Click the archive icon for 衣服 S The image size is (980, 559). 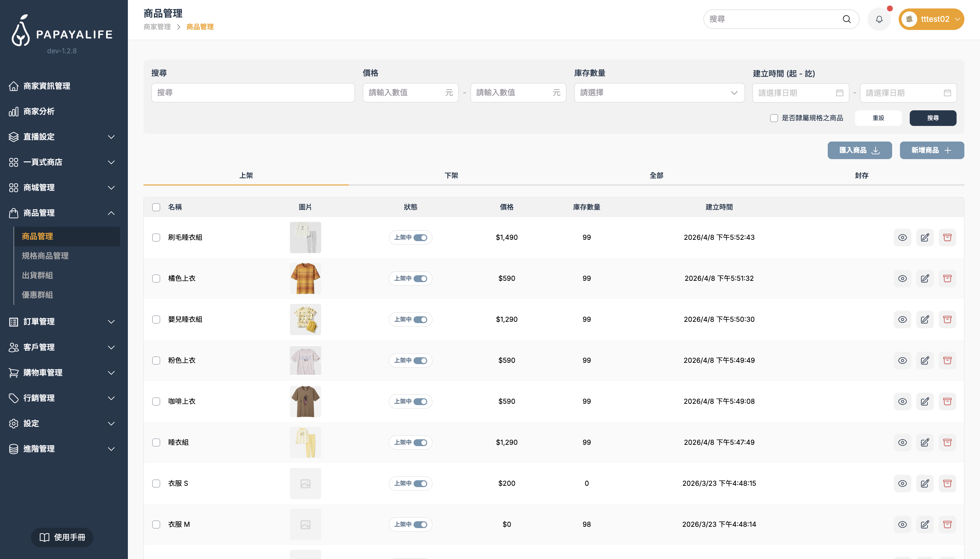tap(947, 484)
